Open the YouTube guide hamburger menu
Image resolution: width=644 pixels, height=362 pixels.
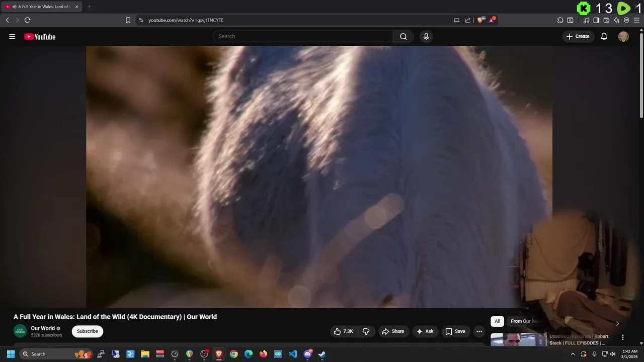click(x=12, y=36)
